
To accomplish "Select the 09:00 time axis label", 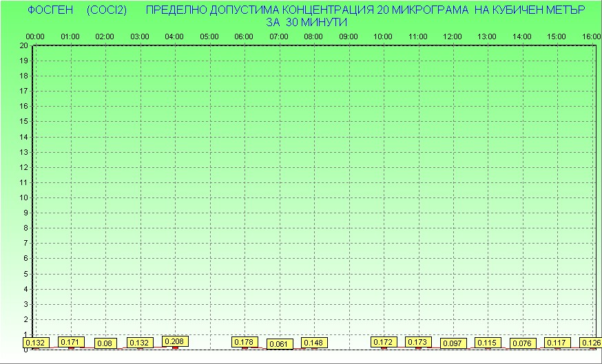I will tap(349, 36).
